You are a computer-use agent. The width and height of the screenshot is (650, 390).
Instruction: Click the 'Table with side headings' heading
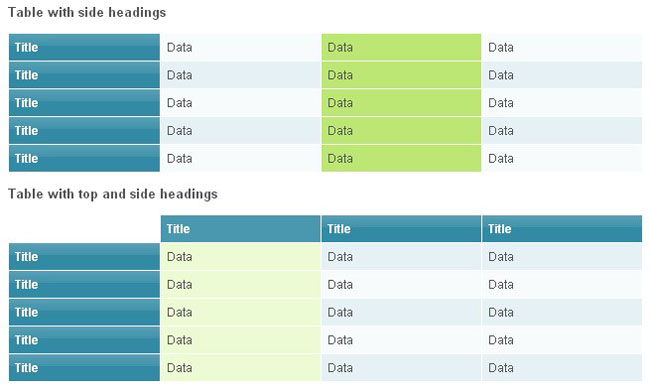(x=87, y=12)
